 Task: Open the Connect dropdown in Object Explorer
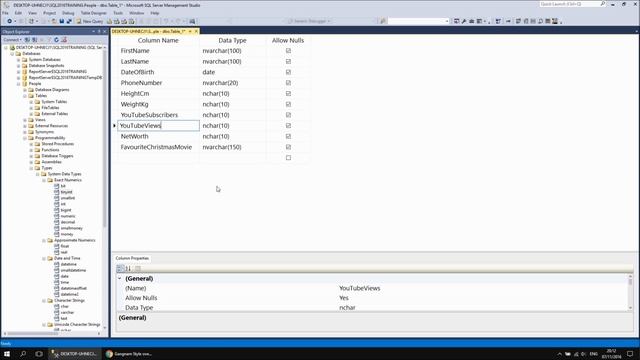pos(12,40)
